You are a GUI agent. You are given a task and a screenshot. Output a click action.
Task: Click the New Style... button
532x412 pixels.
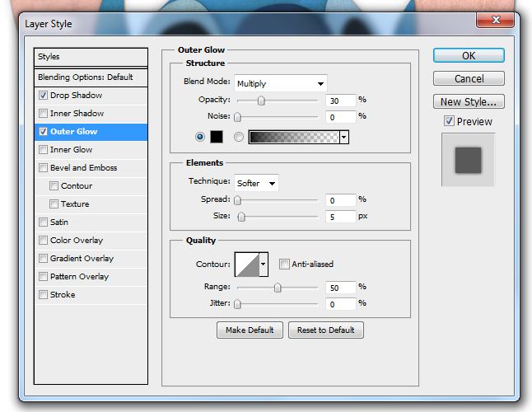coord(469,101)
